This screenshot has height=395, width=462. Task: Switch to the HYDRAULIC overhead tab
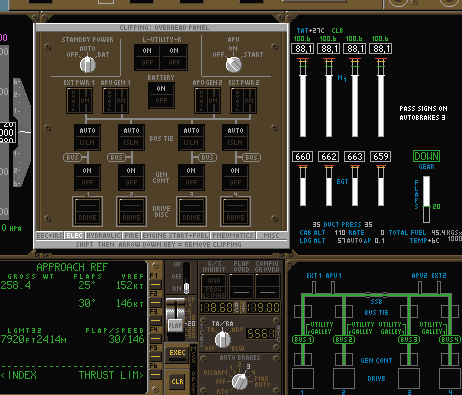[x=103, y=236]
